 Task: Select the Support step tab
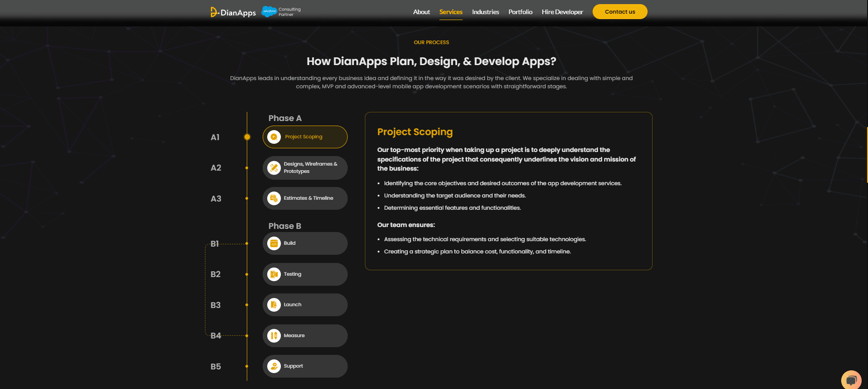(305, 366)
